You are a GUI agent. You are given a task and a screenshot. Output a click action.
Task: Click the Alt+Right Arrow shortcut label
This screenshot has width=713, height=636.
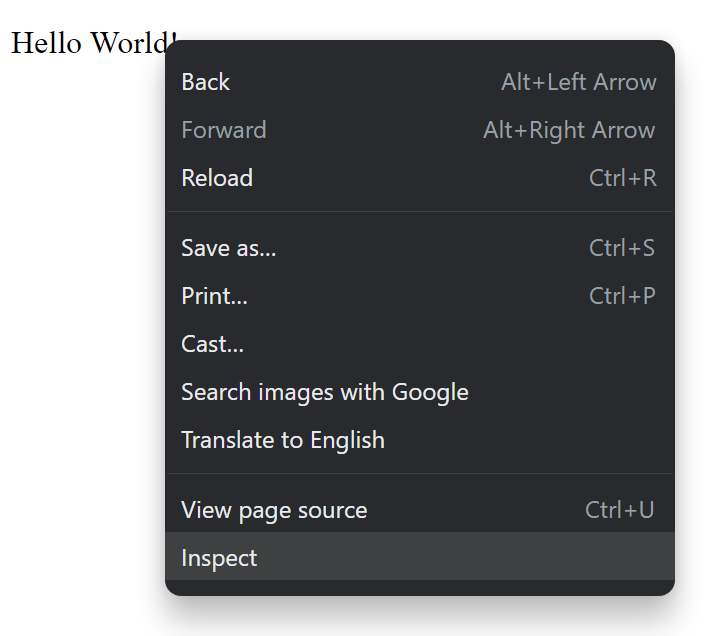click(569, 130)
